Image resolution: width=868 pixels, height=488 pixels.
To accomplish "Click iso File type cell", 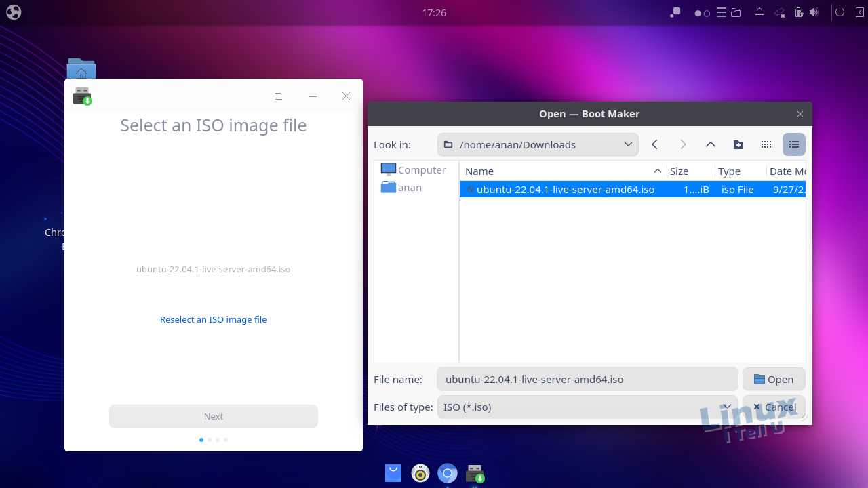I will [738, 189].
